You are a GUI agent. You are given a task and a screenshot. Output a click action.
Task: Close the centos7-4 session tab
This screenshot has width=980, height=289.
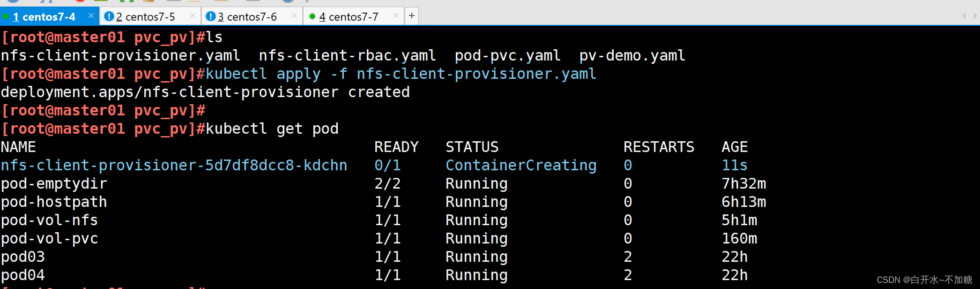click(91, 16)
